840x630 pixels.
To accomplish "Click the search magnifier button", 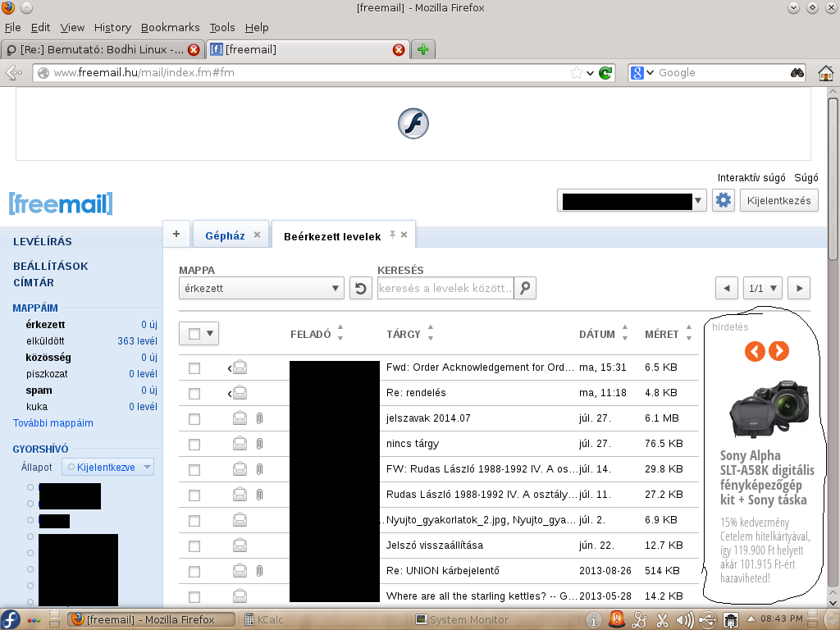I will point(525,288).
